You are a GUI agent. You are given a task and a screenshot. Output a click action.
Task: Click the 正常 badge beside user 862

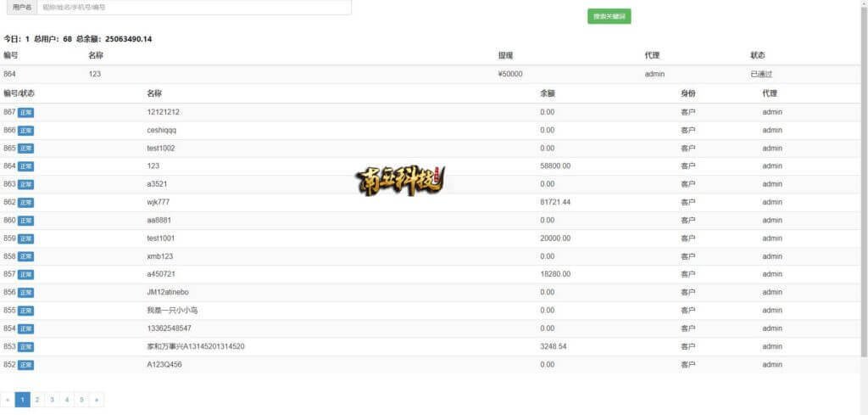pos(25,203)
